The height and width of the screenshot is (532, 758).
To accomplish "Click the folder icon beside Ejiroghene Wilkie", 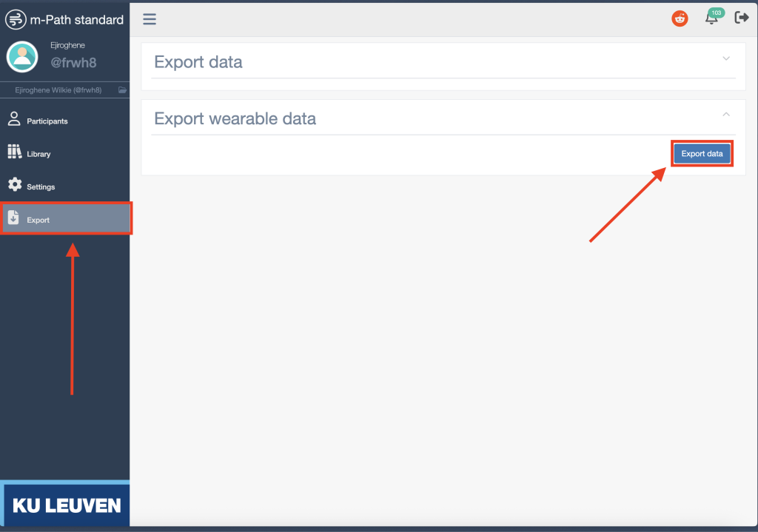I will click(x=122, y=90).
